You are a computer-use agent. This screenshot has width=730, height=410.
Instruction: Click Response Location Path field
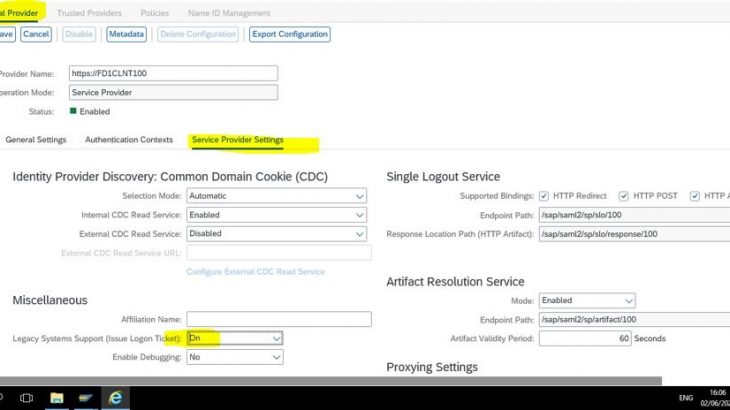634,234
